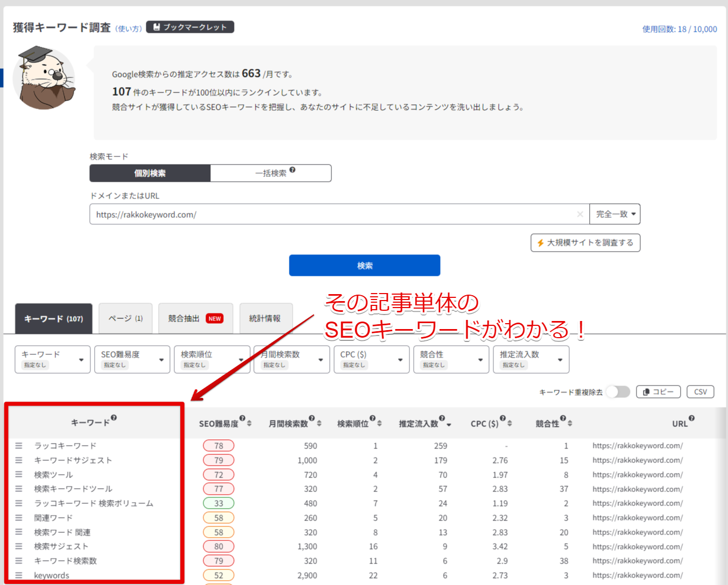Screen dimensions: 728x585
Task: Click the drag handle icon beside ラッコキーワード row
Action: 19,445
